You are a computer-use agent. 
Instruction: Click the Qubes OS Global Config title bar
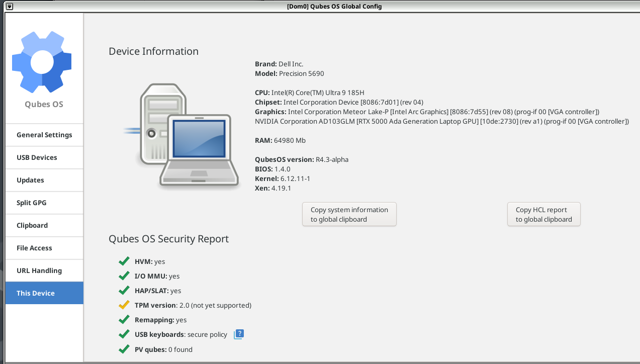334,7
